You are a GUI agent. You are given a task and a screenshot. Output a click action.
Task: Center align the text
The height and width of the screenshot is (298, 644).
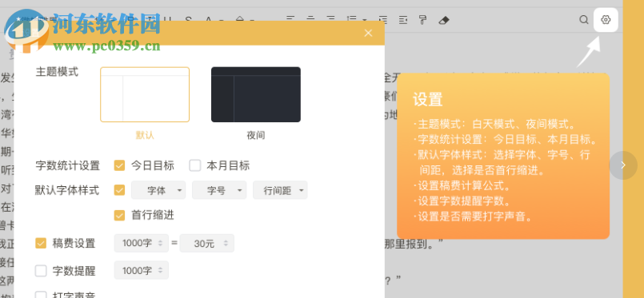pos(311,18)
